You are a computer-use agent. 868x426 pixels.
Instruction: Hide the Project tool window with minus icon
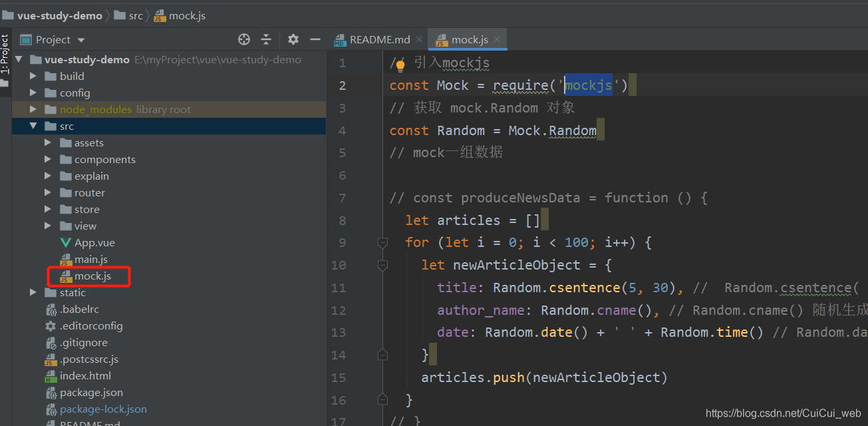click(315, 39)
